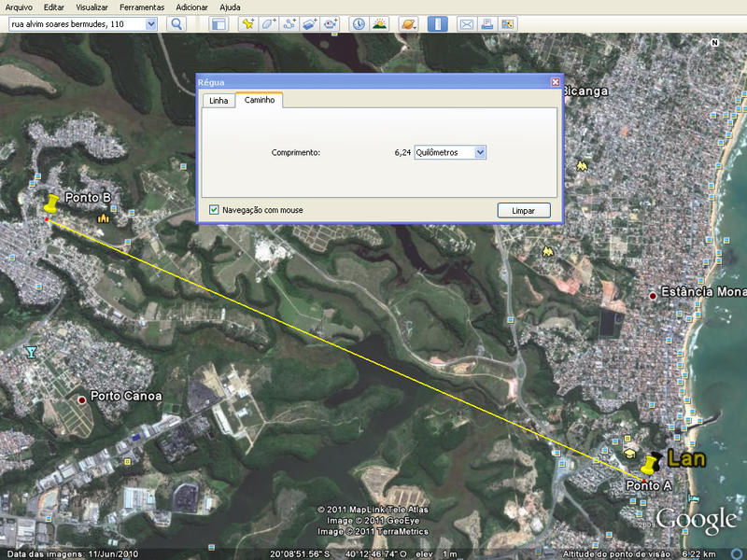This screenshot has width=747, height=560.
Task: Click the Ponto B label text
Action: click(x=88, y=197)
